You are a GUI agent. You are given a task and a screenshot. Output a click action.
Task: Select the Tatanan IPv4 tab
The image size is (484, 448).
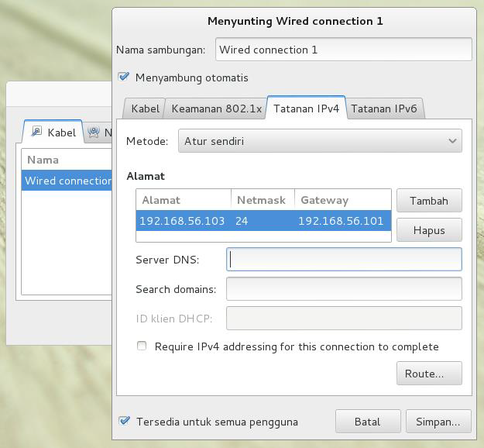pos(306,109)
